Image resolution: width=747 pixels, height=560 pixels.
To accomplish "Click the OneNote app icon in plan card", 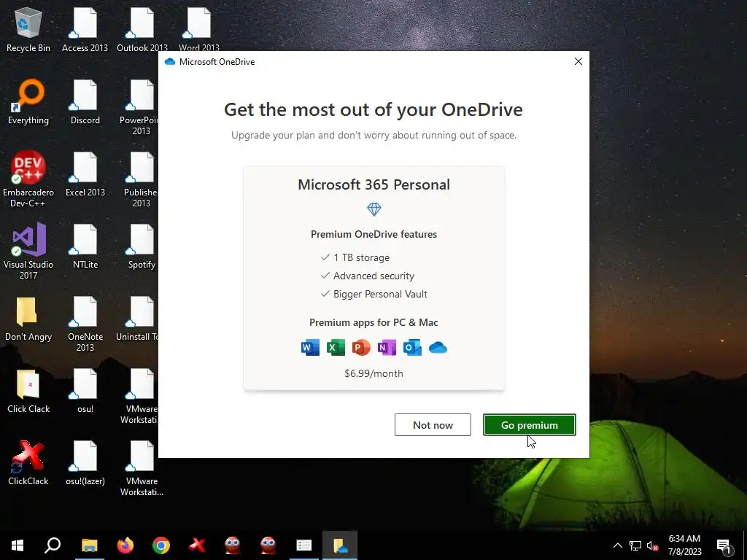I will point(387,348).
